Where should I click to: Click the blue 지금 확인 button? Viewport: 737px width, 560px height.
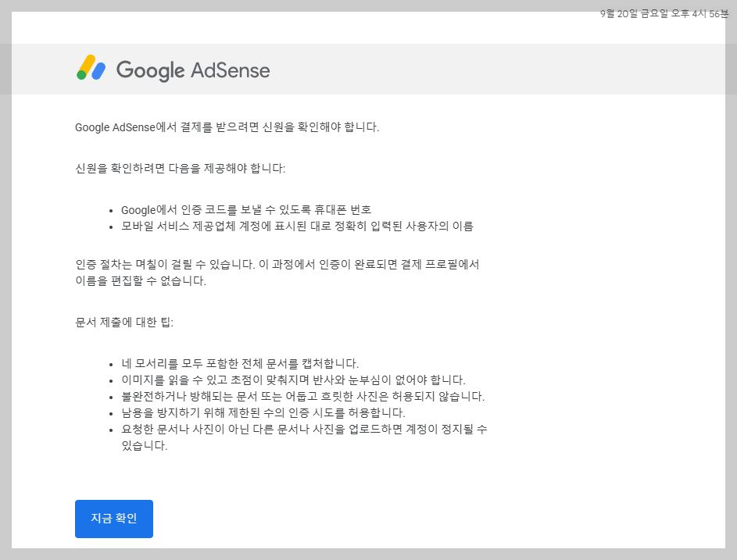click(x=114, y=519)
